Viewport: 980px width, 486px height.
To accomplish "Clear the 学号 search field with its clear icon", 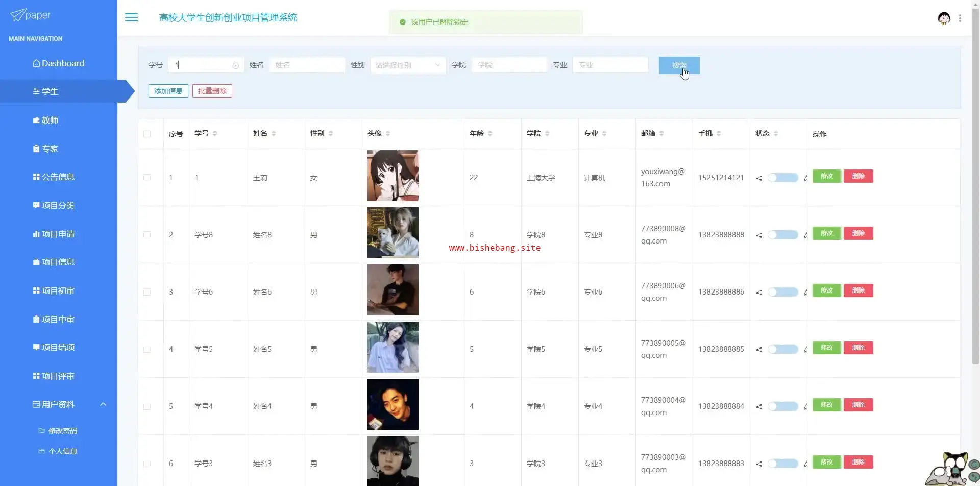I will tap(236, 65).
